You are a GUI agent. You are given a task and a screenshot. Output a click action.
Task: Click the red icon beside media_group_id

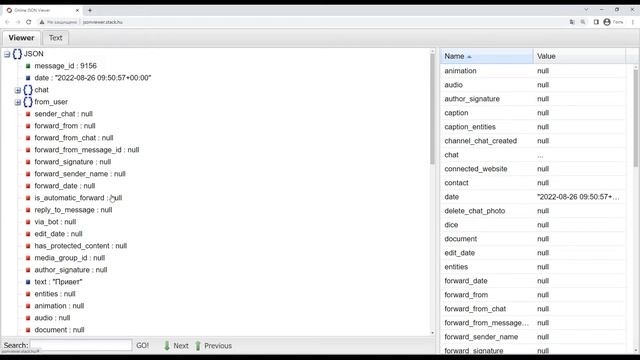pyautogui.click(x=28, y=258)
